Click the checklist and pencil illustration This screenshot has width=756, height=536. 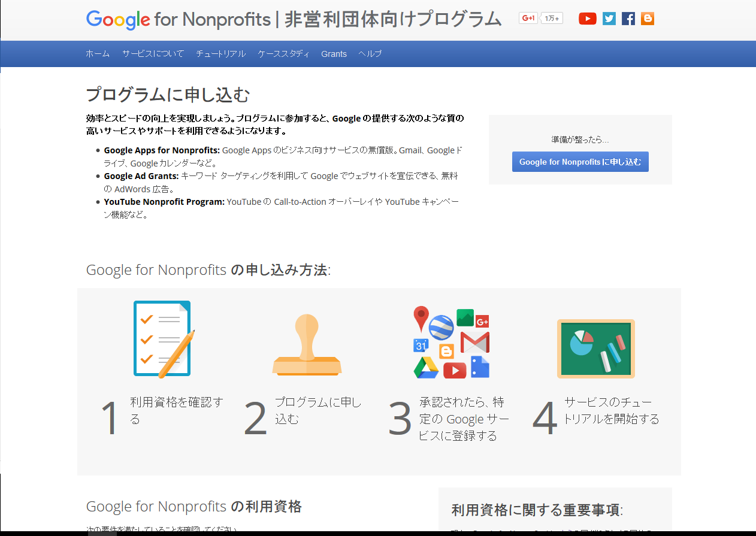pyautogui.click(x=164, y=339)
